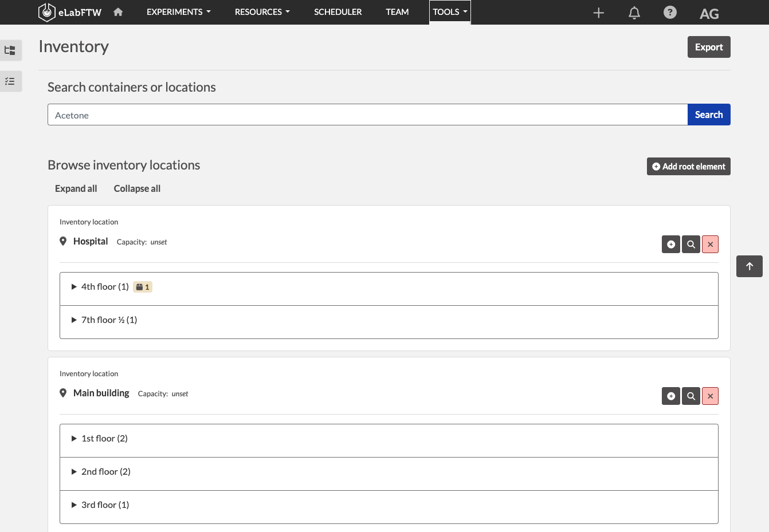
Task: Open notifications bell
Action: (x=634, y=13)
